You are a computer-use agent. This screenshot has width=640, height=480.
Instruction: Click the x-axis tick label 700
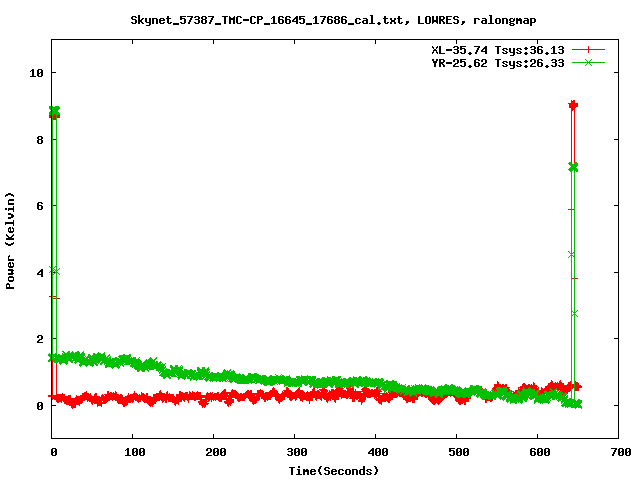point(620,452)
